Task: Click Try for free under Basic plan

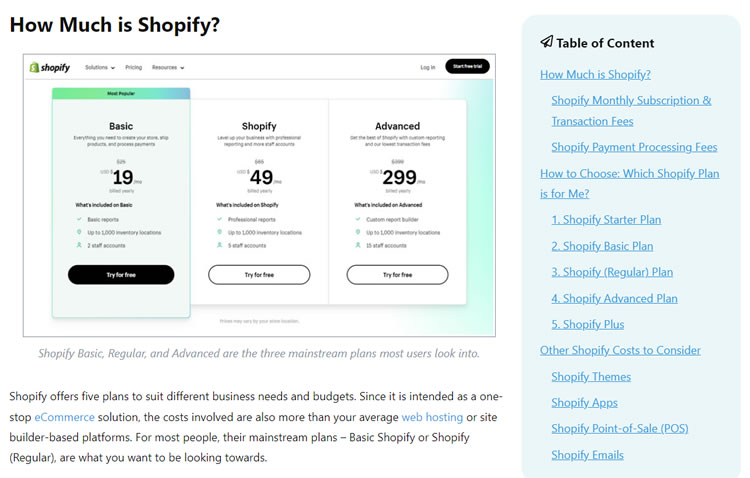Action: 121,275
